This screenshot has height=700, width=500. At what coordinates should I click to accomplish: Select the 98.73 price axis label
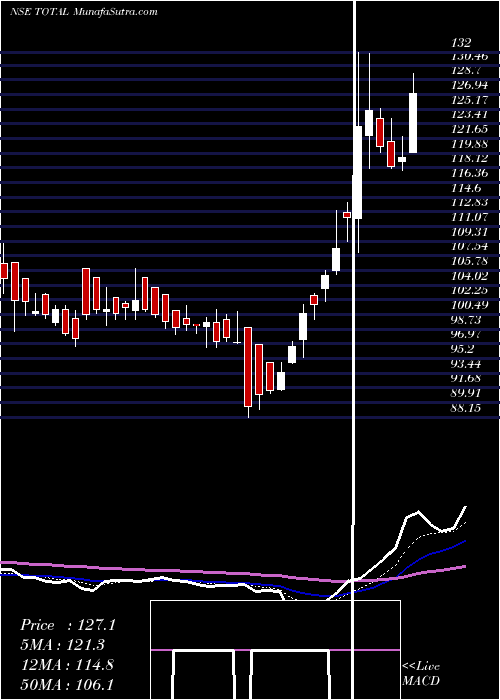pos(466,320)
